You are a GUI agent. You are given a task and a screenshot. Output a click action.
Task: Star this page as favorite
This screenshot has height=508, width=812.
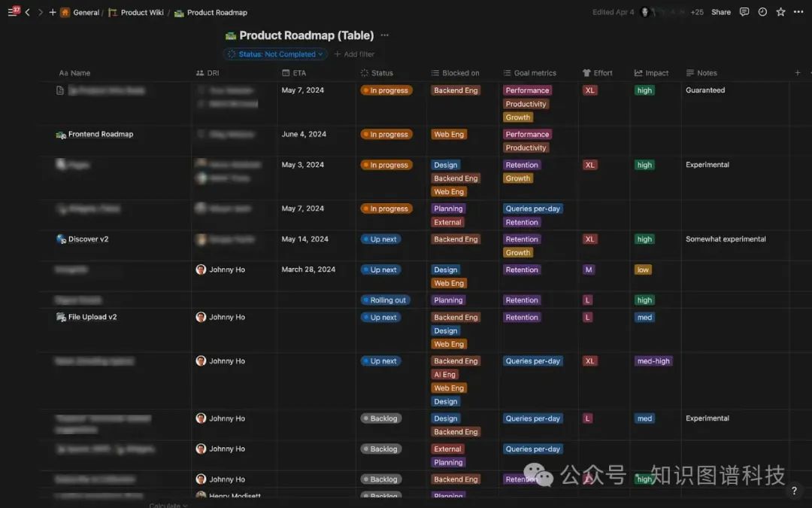click(780, 12)
